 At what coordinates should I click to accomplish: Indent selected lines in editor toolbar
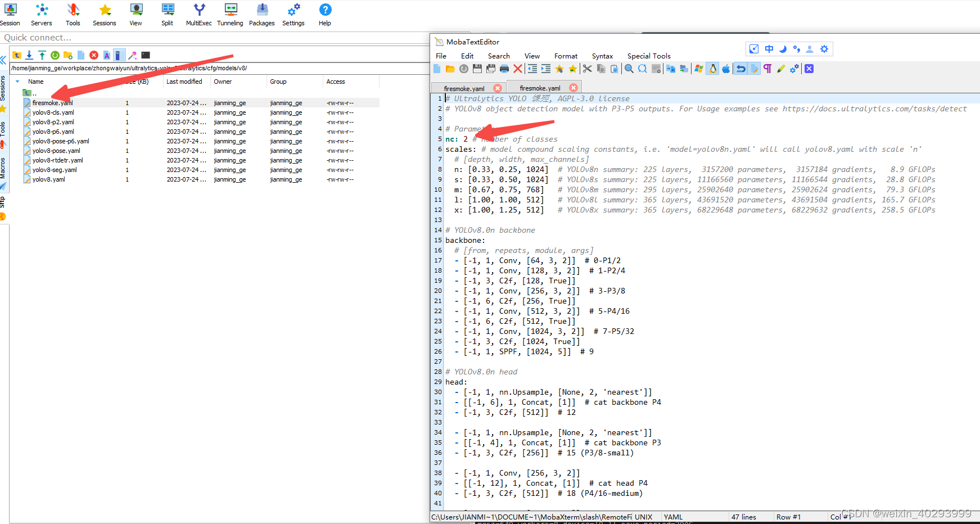click(x=545, y=69)
